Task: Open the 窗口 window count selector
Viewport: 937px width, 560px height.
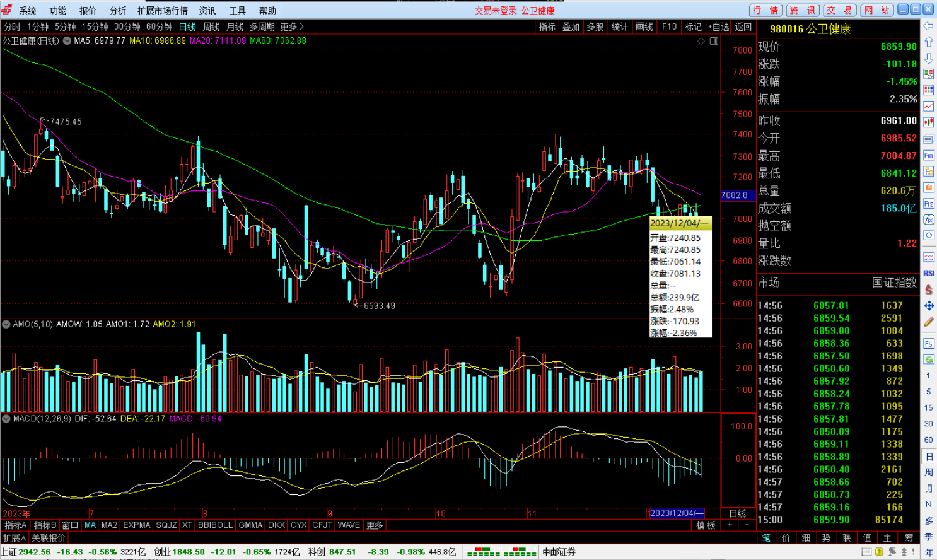Action: point(70,525)
